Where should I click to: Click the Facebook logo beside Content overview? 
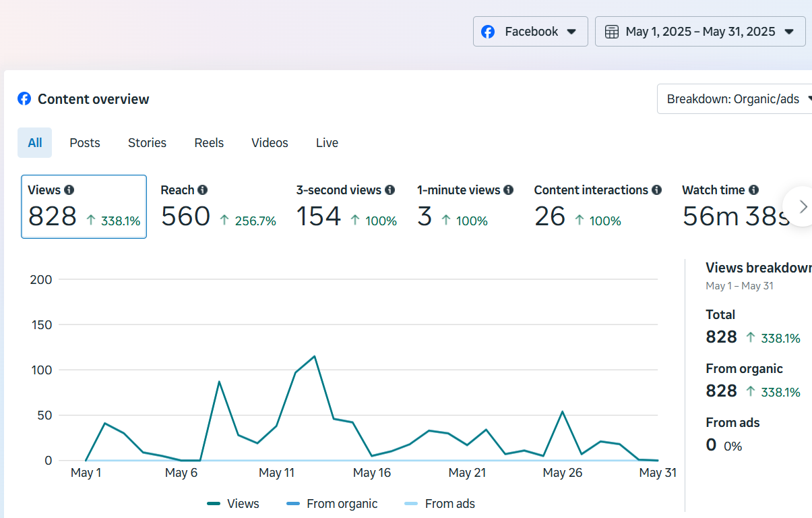click(x=24, y=99)
